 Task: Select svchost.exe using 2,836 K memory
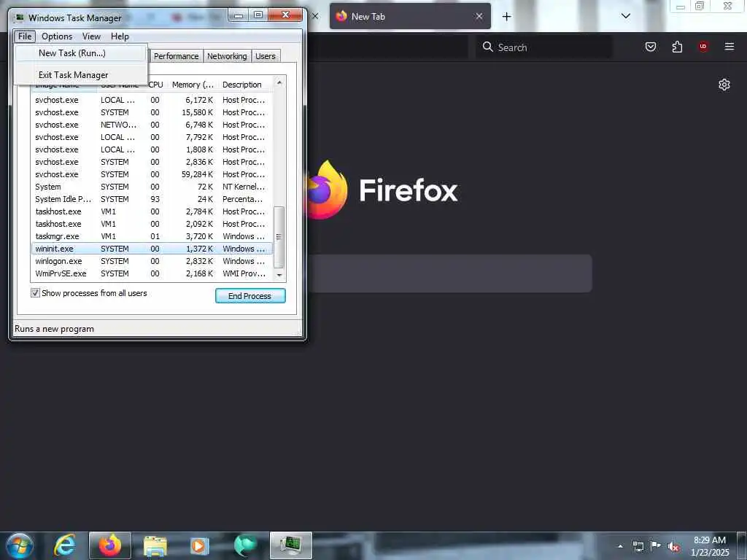[x=152, y=162]
